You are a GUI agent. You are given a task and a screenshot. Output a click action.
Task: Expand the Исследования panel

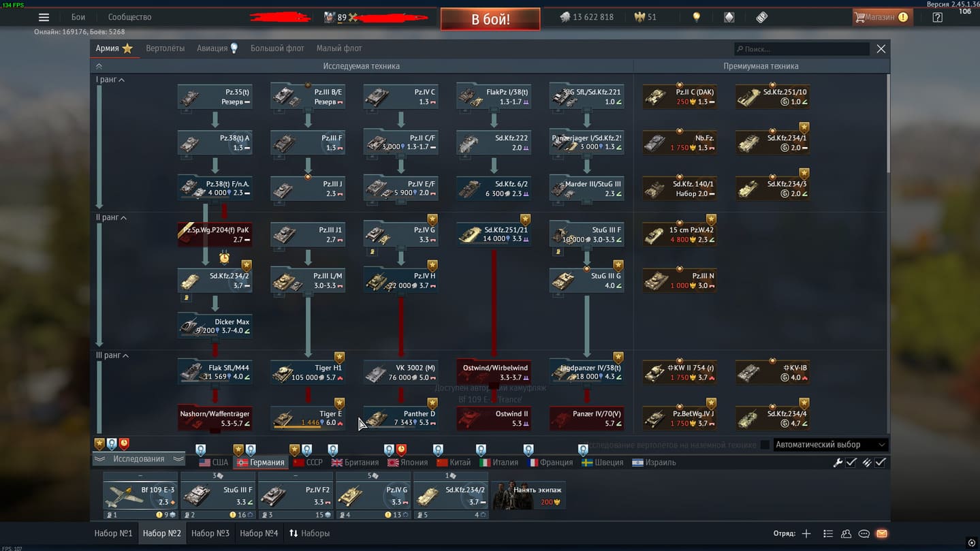(x=139, y=459)
